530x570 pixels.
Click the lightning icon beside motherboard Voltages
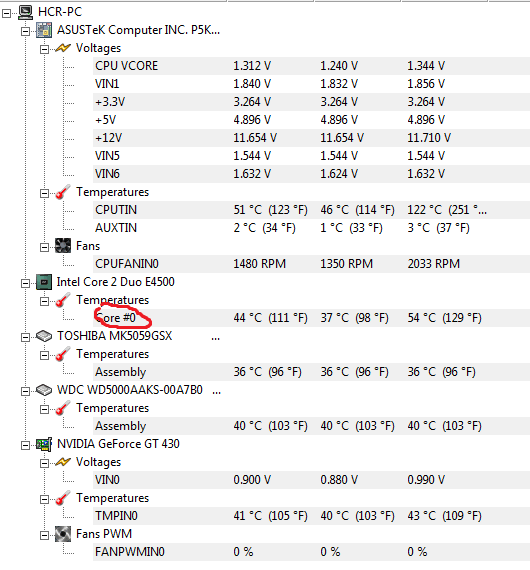pos(63,48)
